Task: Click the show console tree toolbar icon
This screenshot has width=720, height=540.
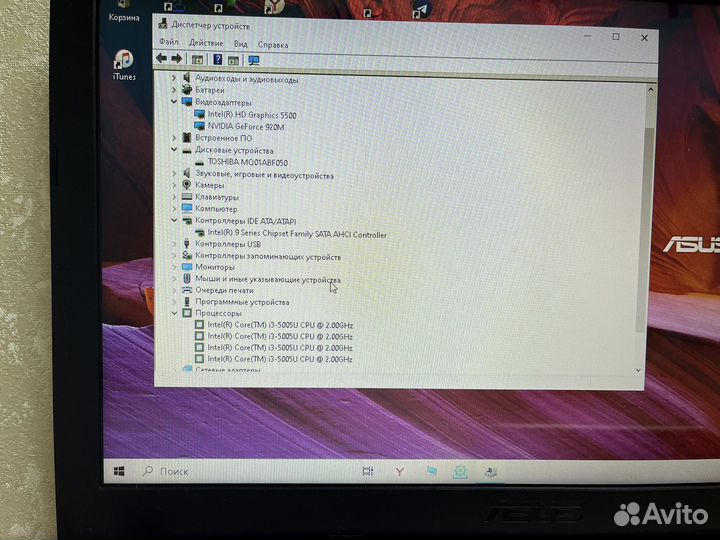Action: (x=197, y=60)
